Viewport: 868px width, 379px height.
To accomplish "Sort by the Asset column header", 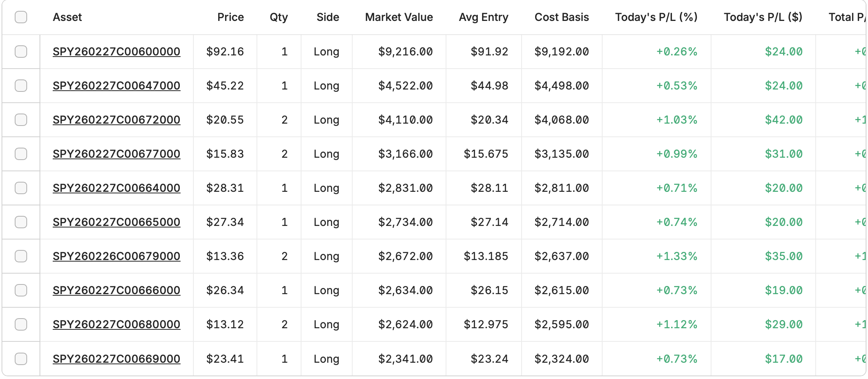I will [x=67, y=17].
